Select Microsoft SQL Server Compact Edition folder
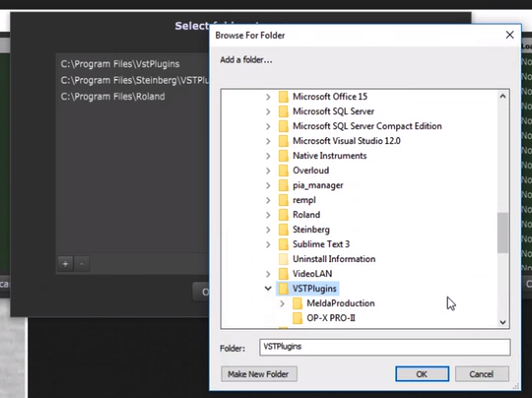The image size is (532, 398). [x=367, y=126]
